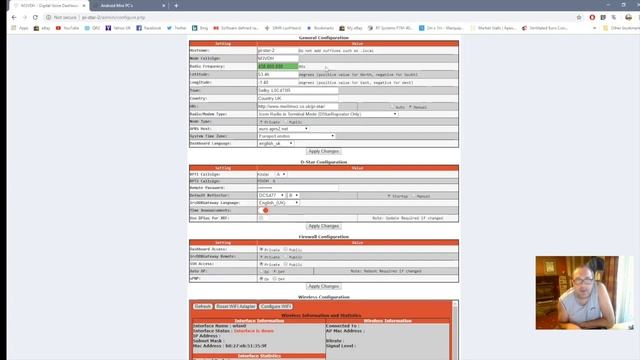The image size is (640, 360).
Task: Set Node Type to Public
Action: [x=285, y=122]
